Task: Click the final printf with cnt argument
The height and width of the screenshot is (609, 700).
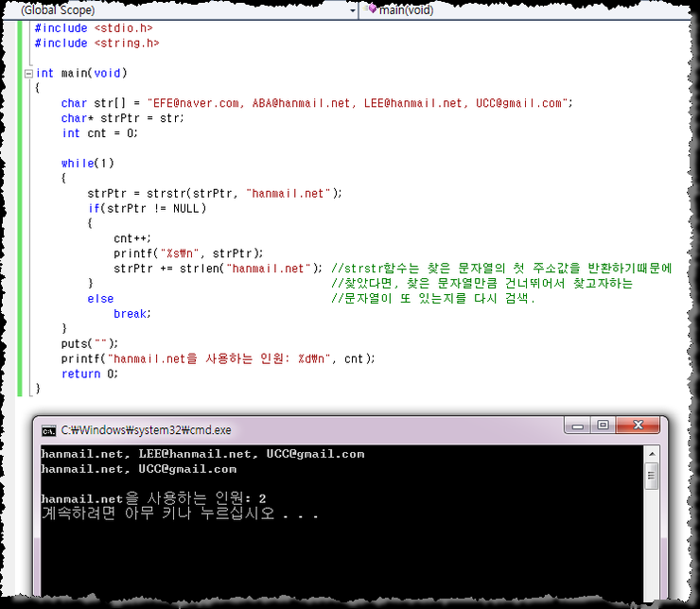Action: click(219, 358)
